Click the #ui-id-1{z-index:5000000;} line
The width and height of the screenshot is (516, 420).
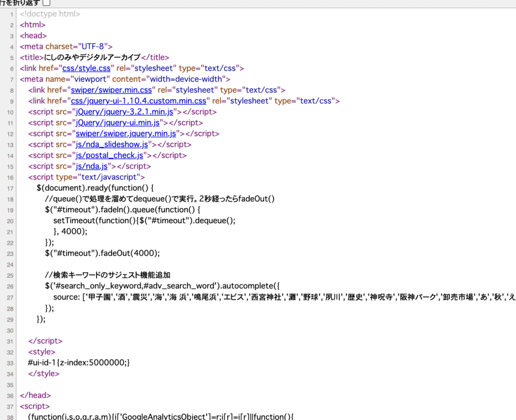[x=79, y=363]
